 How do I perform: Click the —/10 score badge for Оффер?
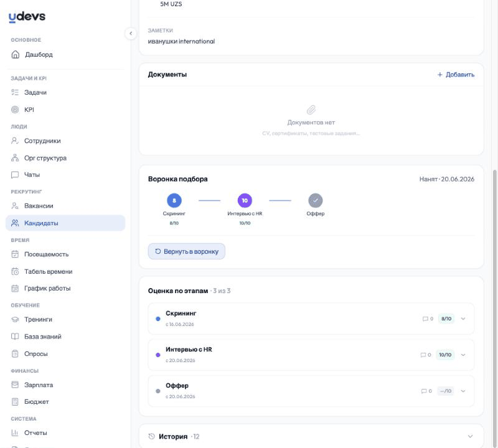446,391
